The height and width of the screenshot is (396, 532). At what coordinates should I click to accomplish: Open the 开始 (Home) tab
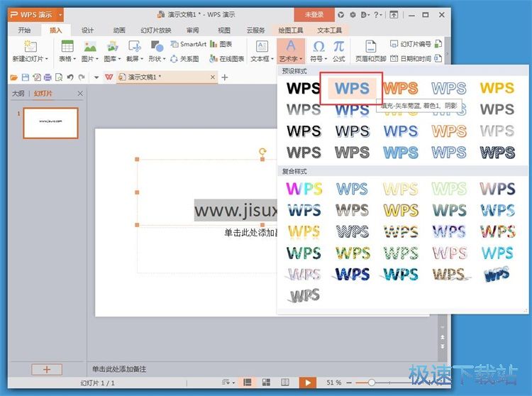click(x=24, y=31)
